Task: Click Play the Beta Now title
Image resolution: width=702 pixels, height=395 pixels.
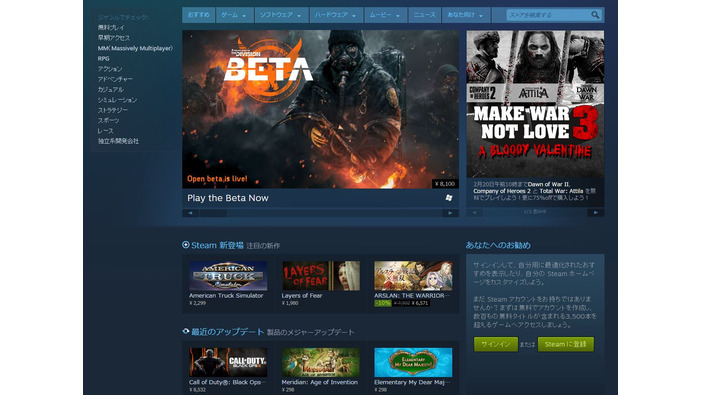Action: point(228,198)
